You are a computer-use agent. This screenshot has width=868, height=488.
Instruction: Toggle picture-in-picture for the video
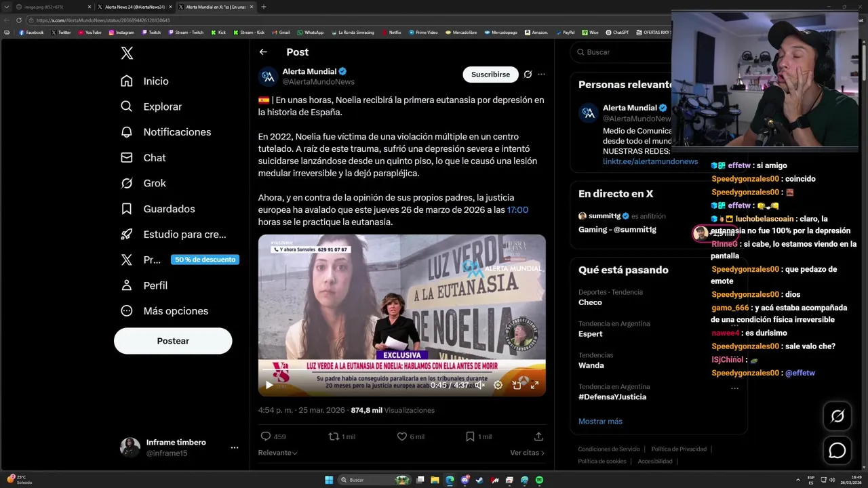click(517, 385)
